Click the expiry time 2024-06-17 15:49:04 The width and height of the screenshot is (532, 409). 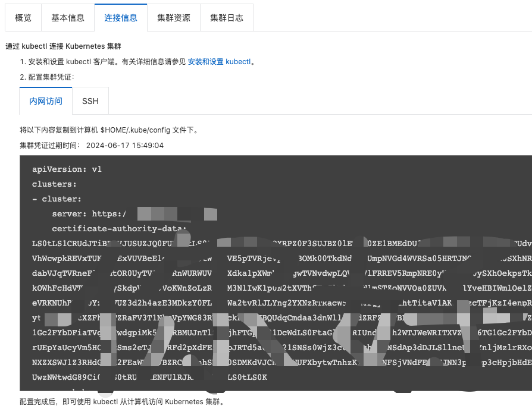pyautogui.click(x=125, y=146)
